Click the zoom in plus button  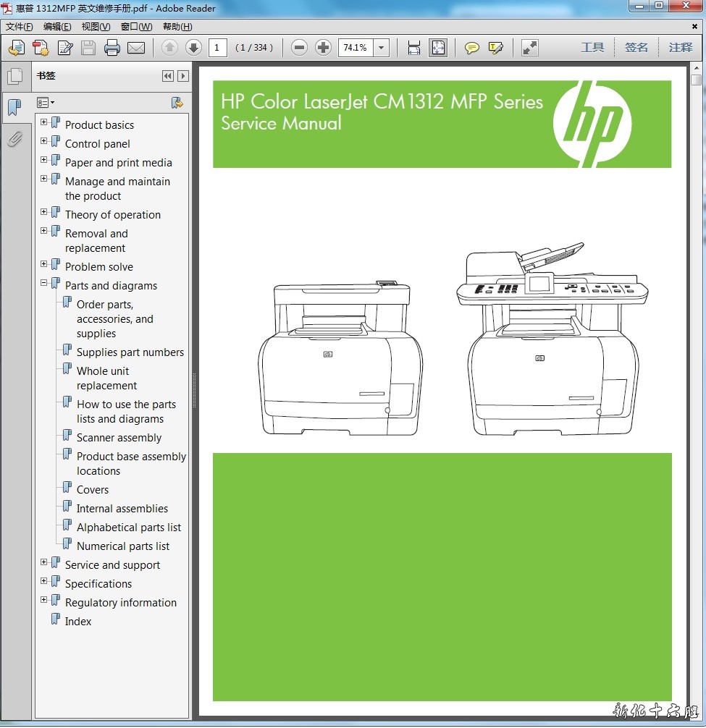click(x=324, y=48)
